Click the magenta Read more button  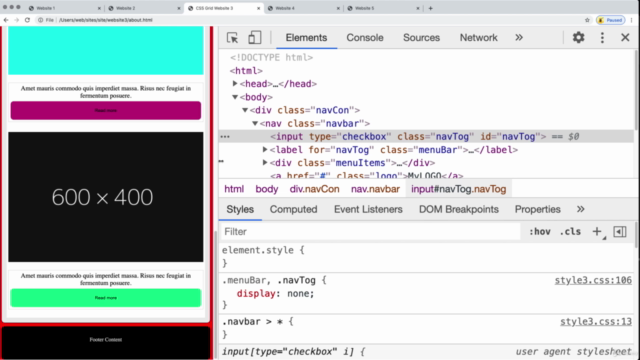106,111
